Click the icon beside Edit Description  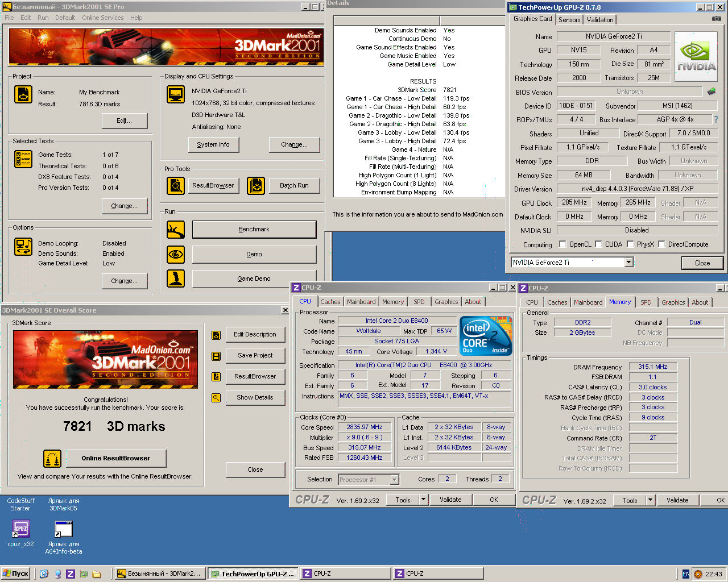[x=216, y=335]
